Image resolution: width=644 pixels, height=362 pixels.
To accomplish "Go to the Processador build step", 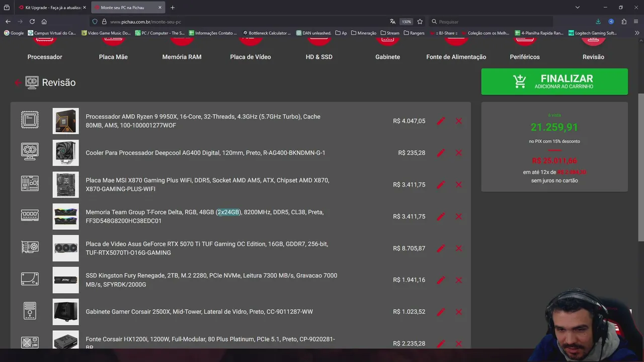I will [45, 57].
